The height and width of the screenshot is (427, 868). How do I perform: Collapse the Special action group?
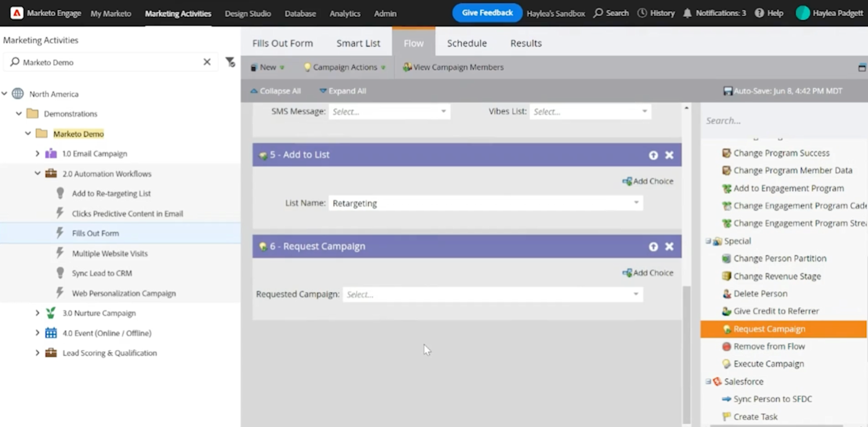pos(707,241)
